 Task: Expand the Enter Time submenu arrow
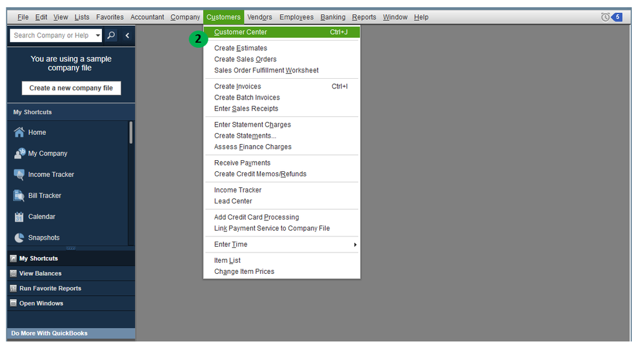click(x=355, y=244)
